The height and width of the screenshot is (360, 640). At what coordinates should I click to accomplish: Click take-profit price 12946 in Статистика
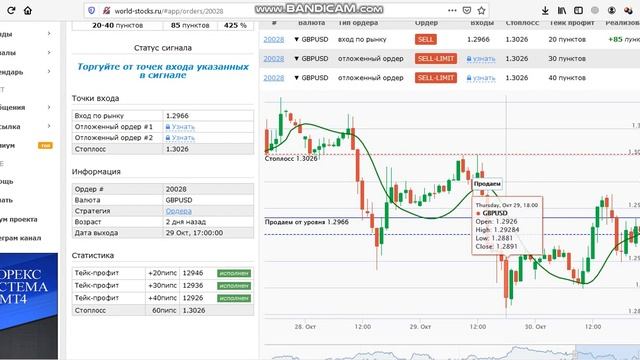pyautogui.click(x=193, y=273)
